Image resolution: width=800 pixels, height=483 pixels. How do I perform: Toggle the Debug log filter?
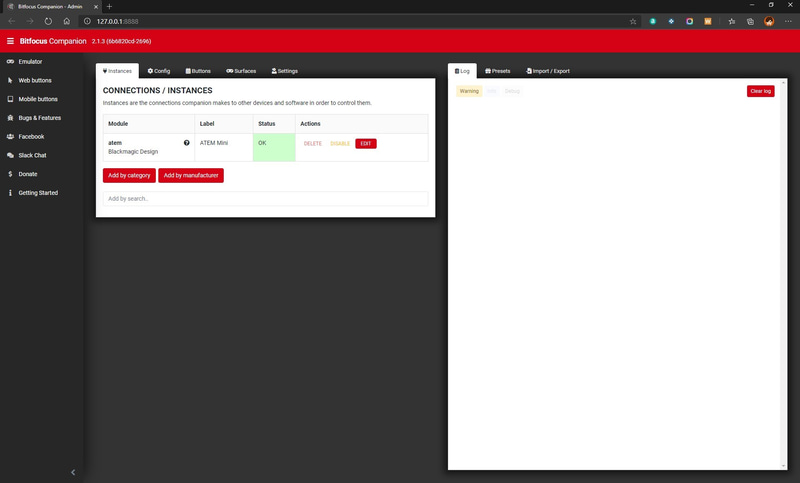pos(512,91)
